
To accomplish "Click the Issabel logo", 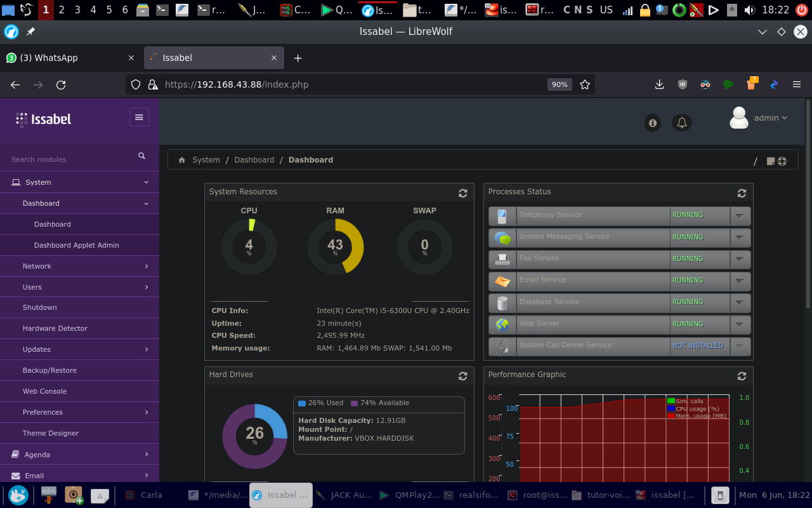I will (x=43, y=119).
